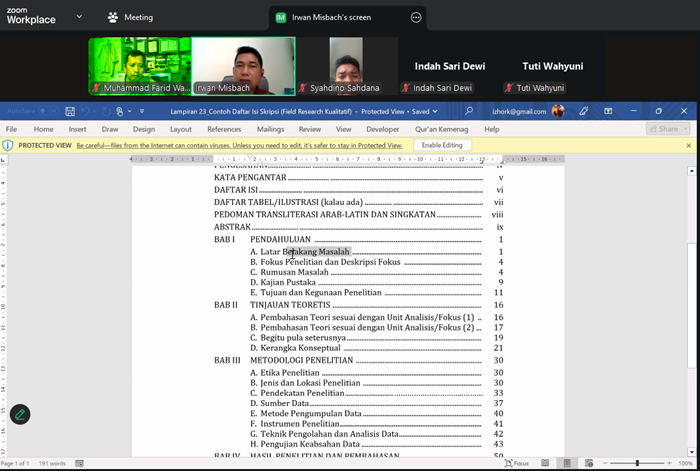Switch to Web Layout view icon
The width and height of the screenshot is (700, 471).
[589, 463]
